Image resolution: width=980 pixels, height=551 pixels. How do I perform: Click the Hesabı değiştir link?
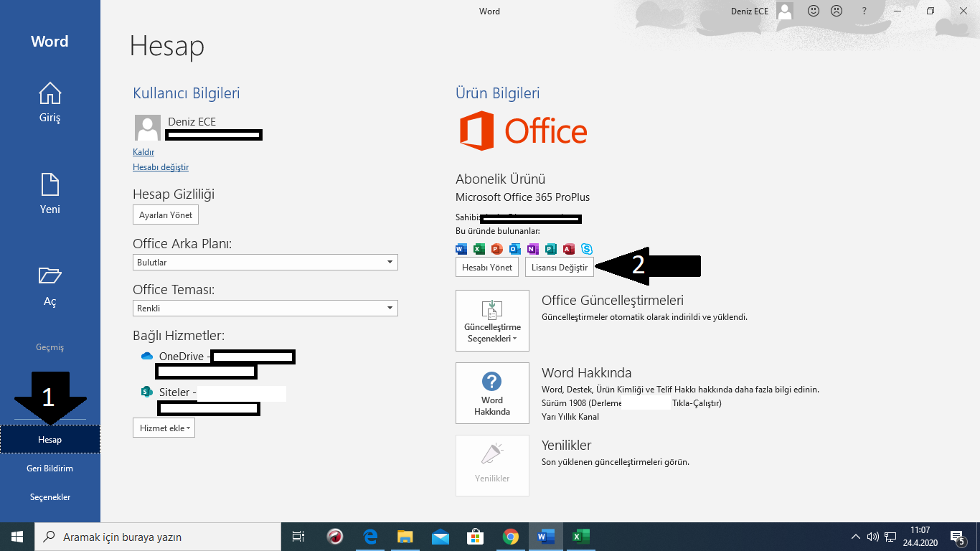coord(161,167)
